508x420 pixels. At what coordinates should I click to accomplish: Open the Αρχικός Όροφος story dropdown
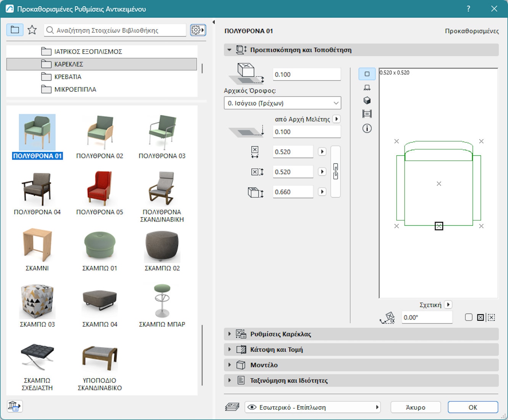point(282,103)
